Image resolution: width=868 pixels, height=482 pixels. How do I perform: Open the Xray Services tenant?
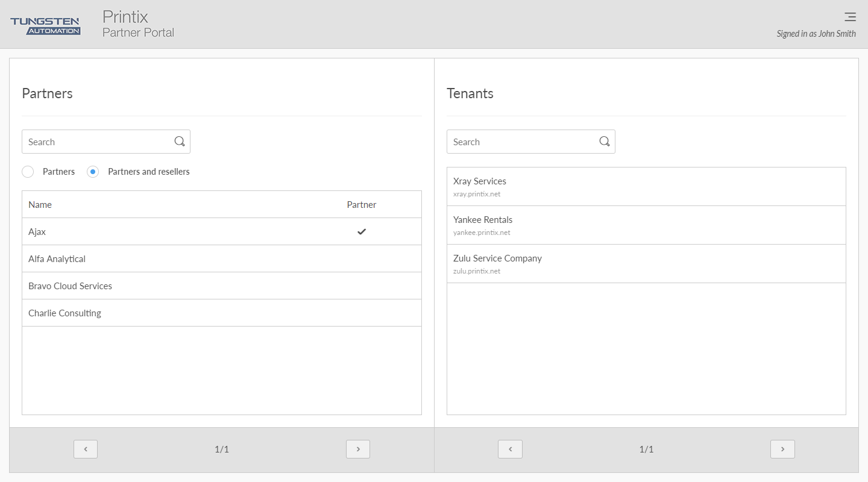point(480,181)
